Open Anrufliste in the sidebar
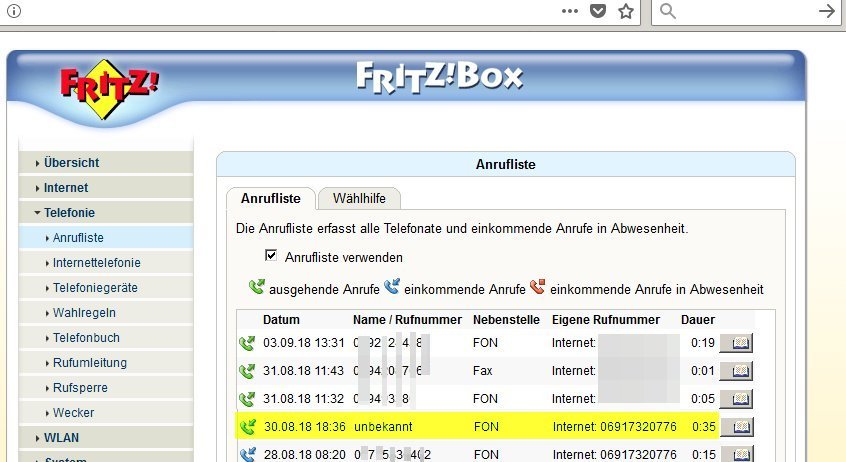Screen dimensions: 846x462 pos(106,237)
